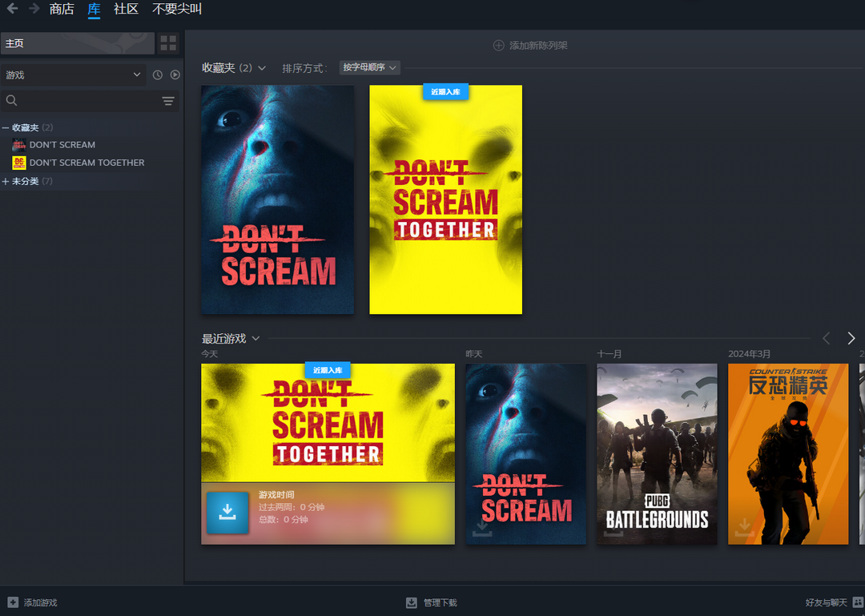This screenshot has height=616, width=865.
Task: Open 管理下载 in the bottom bar
Action: (432, 602)
